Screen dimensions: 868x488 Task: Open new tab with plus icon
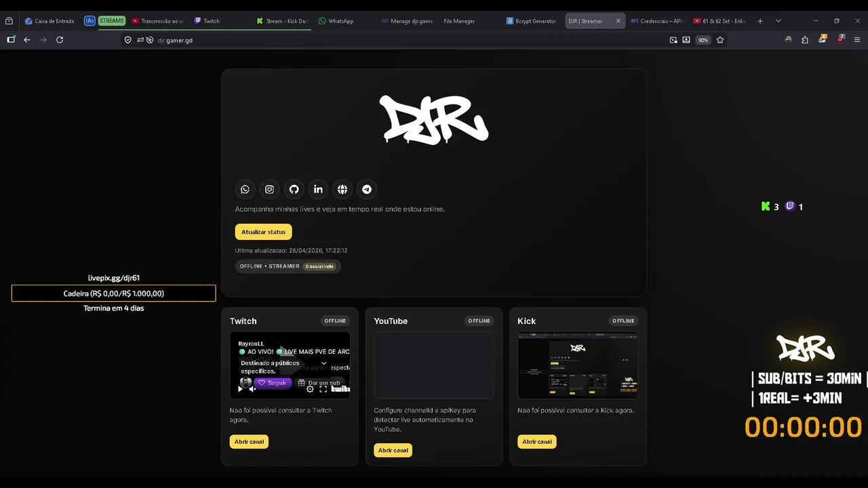pyautogui.click(x=760, y=21)
